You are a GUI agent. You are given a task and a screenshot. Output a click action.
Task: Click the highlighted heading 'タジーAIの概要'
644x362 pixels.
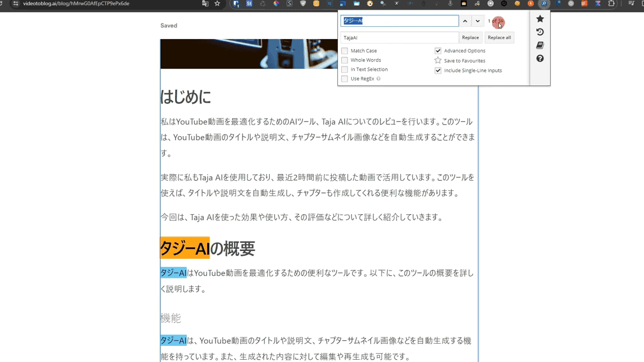click(207, 248)
